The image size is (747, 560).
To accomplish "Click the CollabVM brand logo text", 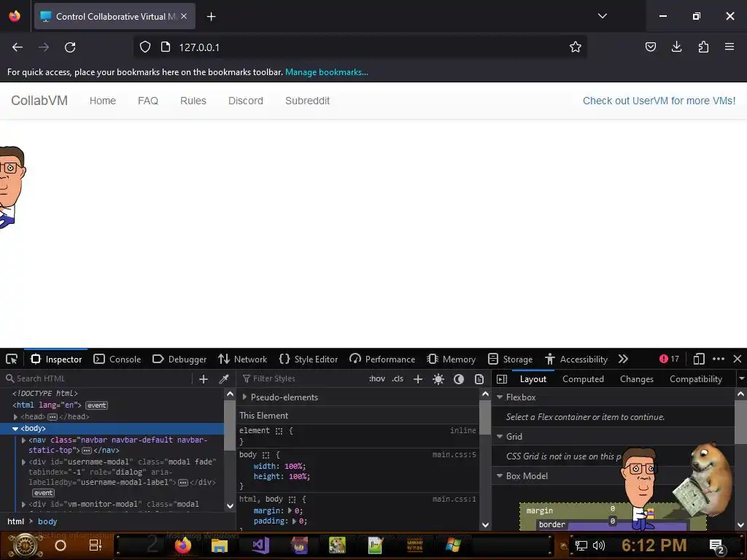I will [39, 101].
